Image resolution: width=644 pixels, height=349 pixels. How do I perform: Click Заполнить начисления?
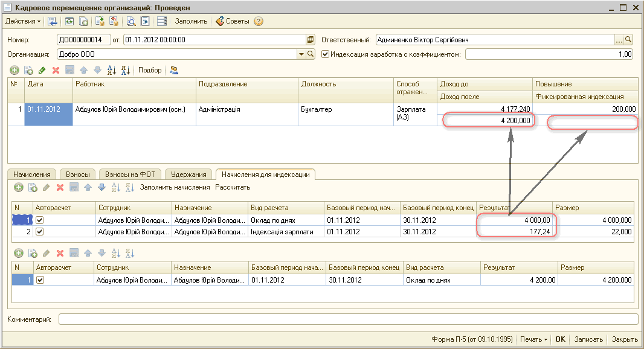click(175, 187)
